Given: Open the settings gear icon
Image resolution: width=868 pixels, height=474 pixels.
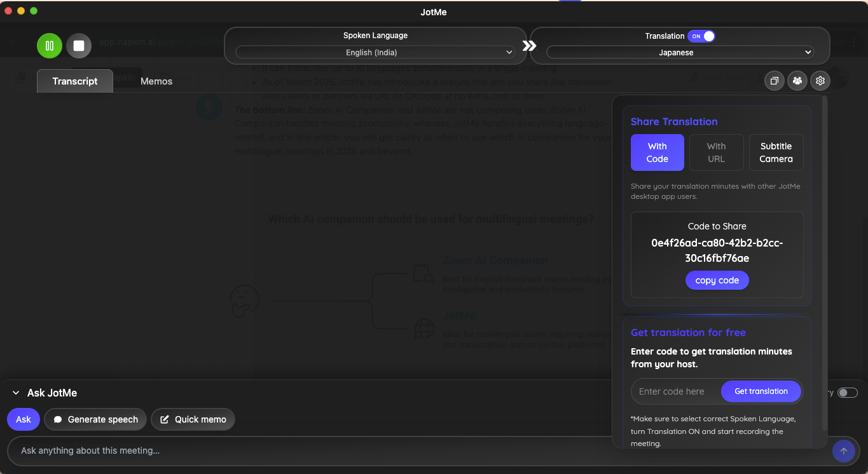Looking at the screenshot, I should click(x=820, y=81).
